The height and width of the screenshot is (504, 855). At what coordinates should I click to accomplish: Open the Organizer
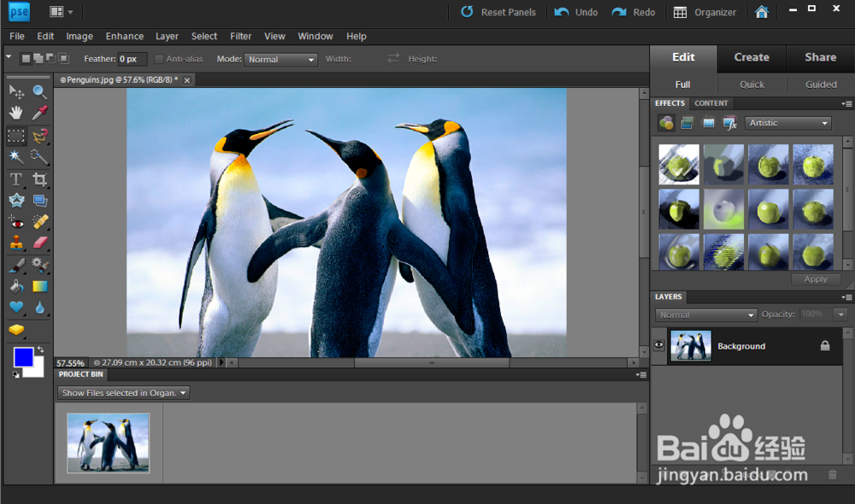(x=705, y=12)
